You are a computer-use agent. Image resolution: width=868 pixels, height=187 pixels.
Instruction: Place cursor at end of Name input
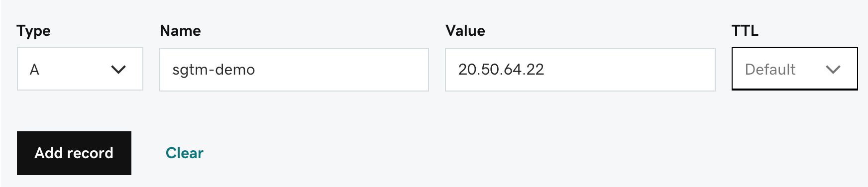coord(343,70)
